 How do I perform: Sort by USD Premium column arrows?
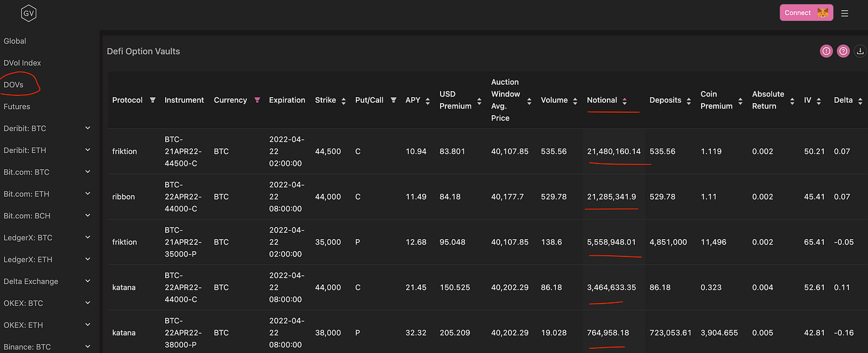click(x=479, y=101)
